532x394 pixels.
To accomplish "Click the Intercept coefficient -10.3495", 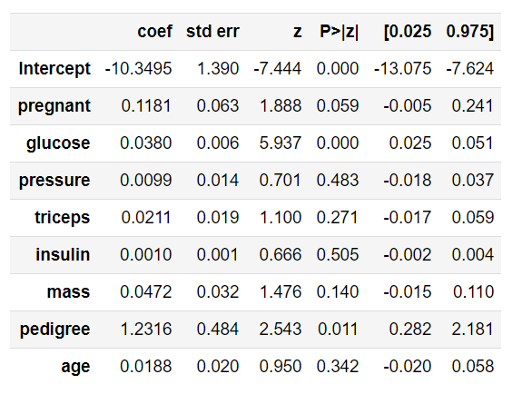I will (x=138, y=69).
